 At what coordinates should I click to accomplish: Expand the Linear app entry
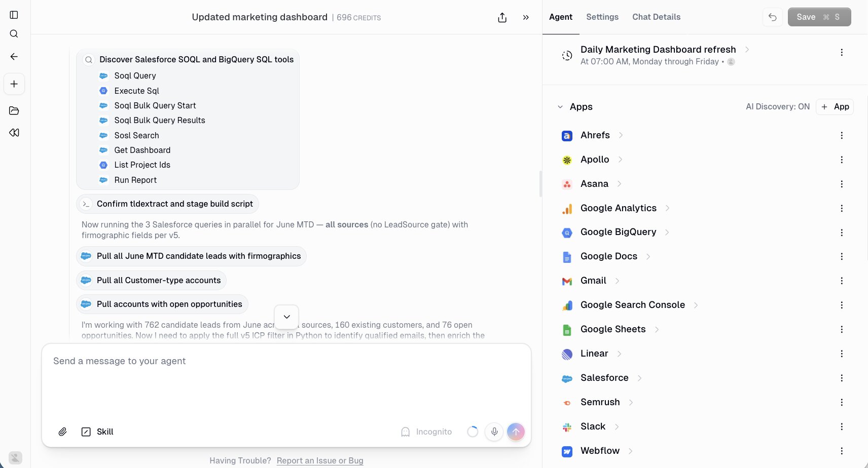click(619, 354)
